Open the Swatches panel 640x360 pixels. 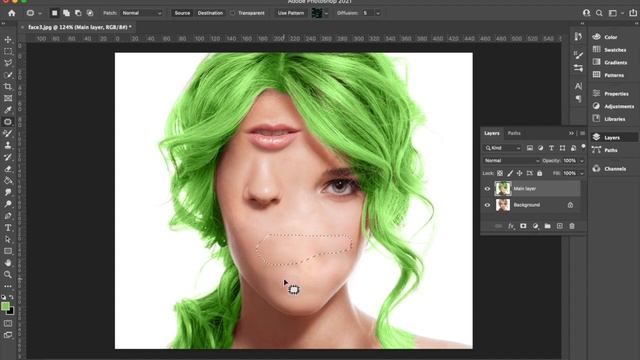pos(615,50)
